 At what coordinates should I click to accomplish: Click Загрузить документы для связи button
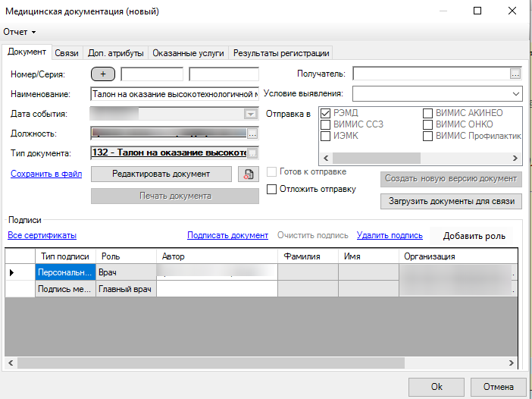[451, 201]
